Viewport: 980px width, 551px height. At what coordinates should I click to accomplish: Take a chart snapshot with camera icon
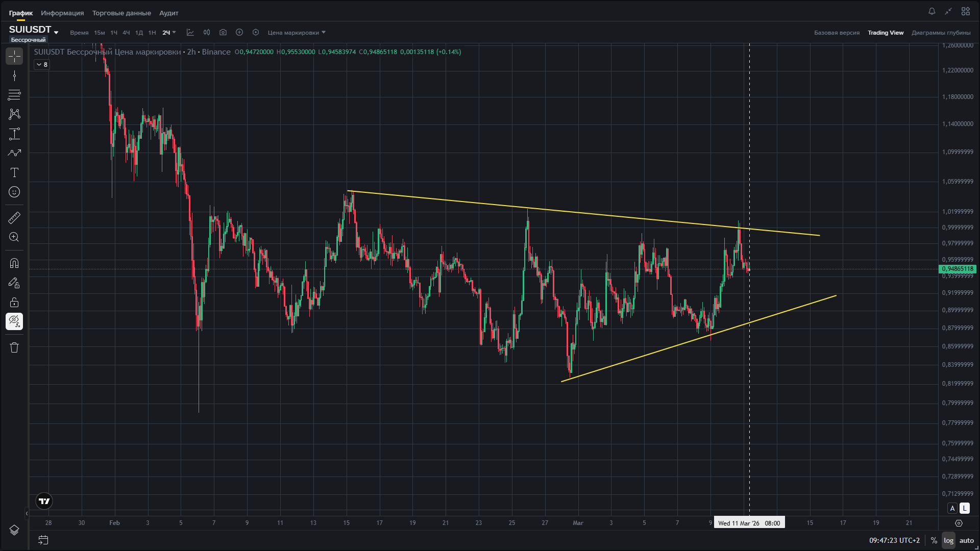pos(223,32)
